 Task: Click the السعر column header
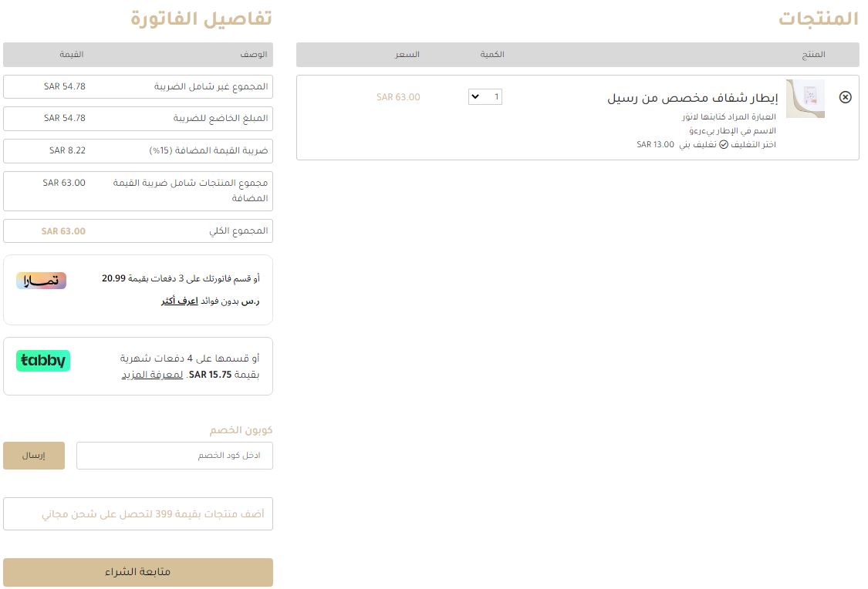407,55
